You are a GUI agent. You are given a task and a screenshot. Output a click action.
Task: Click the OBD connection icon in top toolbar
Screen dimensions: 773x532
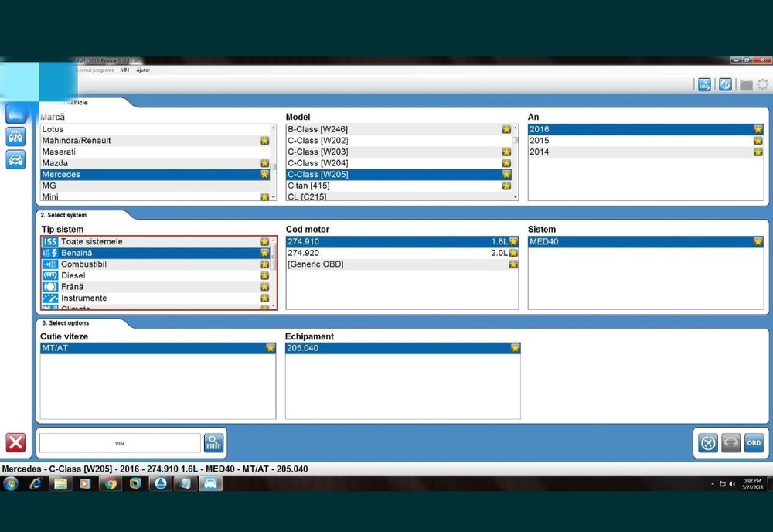704,84
